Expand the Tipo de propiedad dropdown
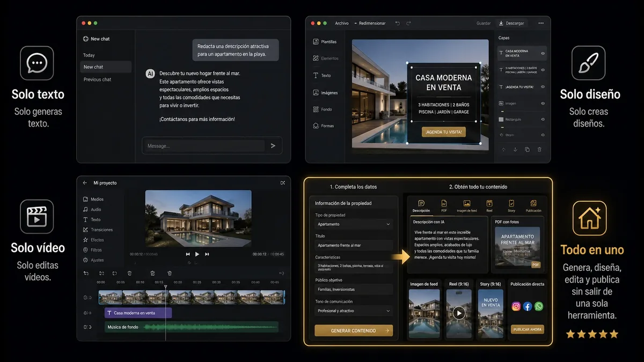The image size is (644, 362). pyautogui.click(x=354, y=224)
